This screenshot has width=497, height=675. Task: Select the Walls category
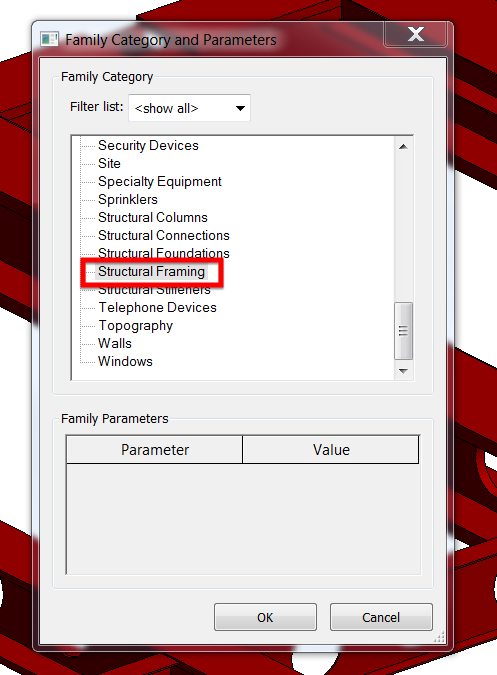pyautogui.click(x=115, y=344)
